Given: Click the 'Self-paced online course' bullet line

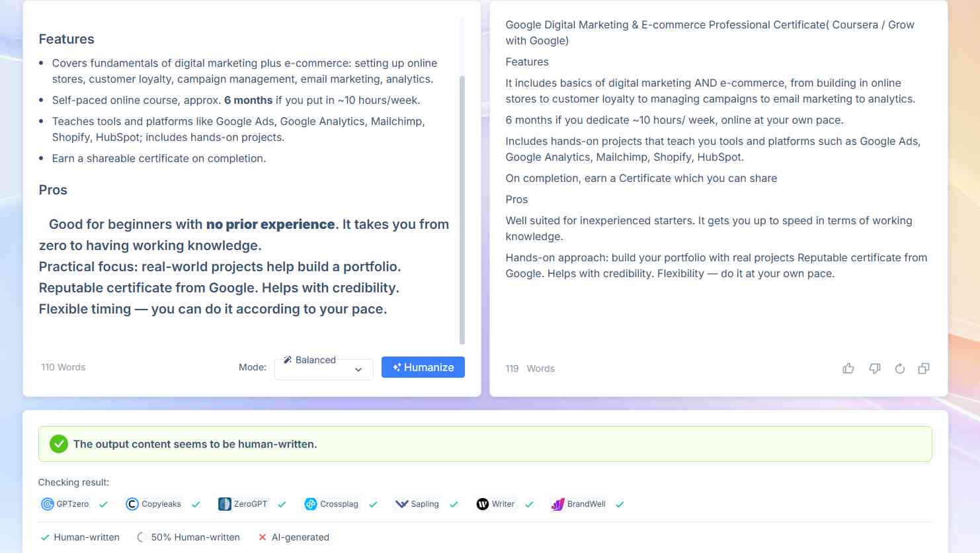Looking at the screenshot, I should [236, 100].
